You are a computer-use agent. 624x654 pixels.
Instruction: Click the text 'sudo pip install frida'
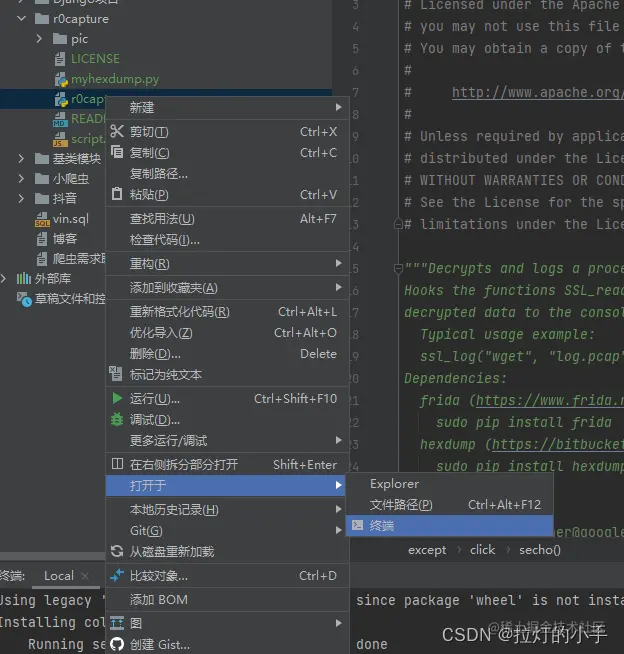click(x=524, y=423)
